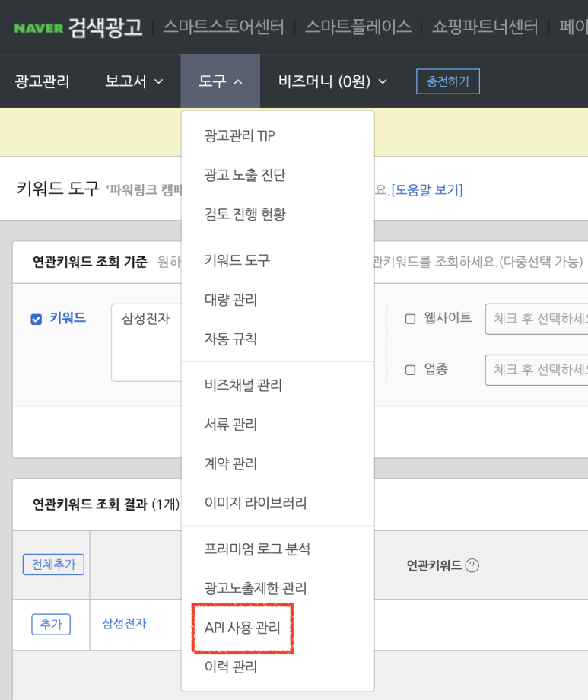Open the 웹사이트 select dropdown field

point(537,319)
